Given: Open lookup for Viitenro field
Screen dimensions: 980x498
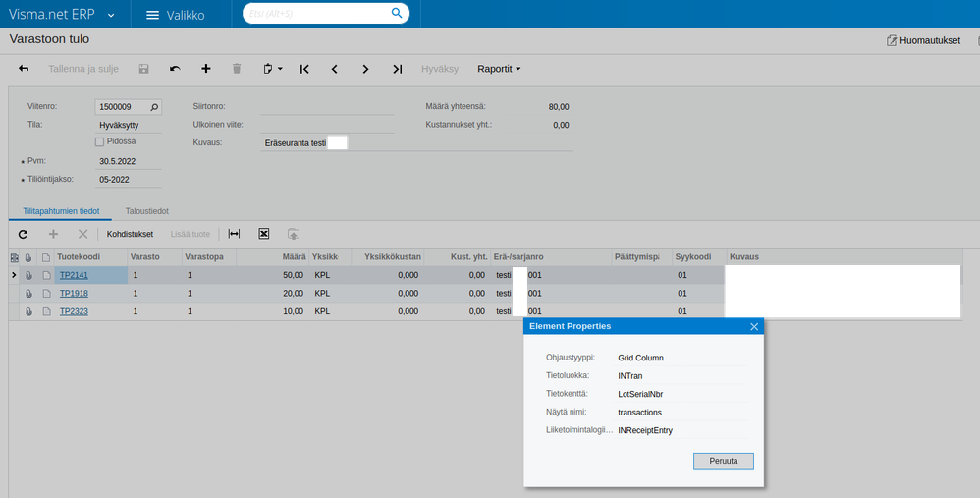Looking at the screenshot, I should (154, 107).
